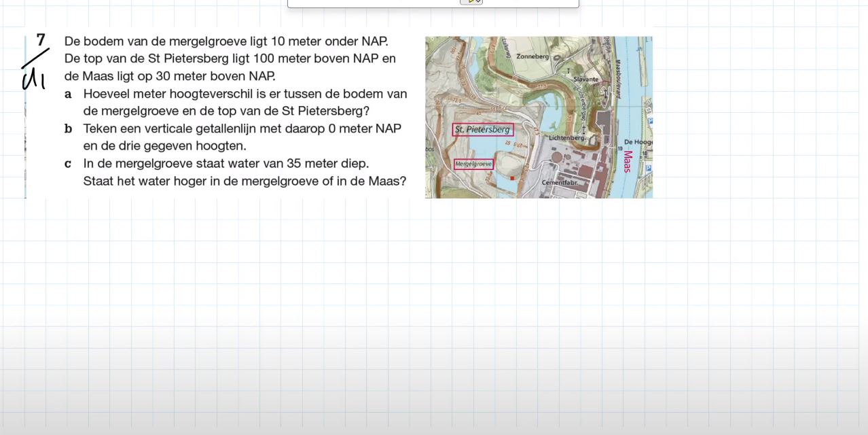
Task: Click the 'Slavante' label on the map
Action: (586, 79)
